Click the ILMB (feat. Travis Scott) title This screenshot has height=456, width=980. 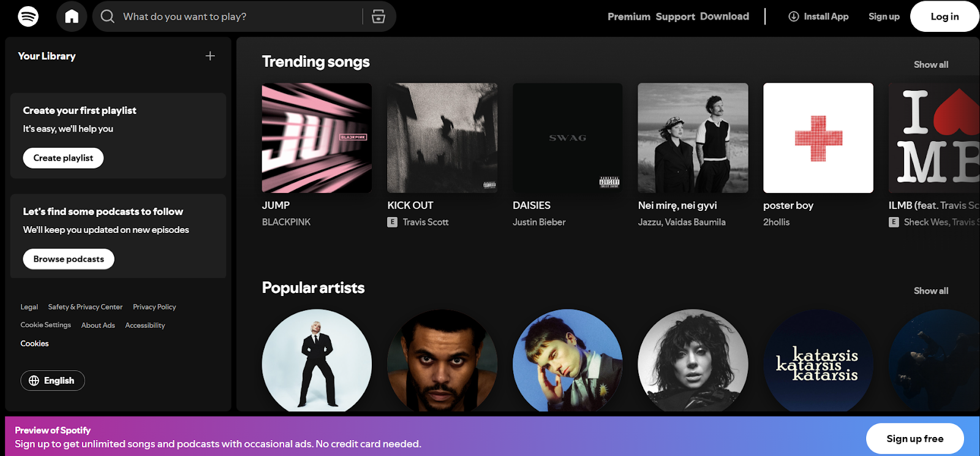934,205
